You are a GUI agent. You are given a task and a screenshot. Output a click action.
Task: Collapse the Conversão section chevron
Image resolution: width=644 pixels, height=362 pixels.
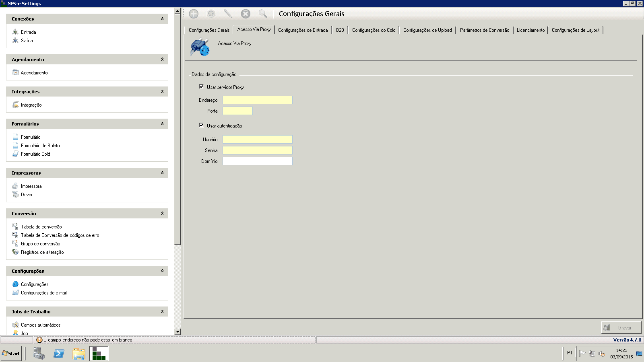(162, 214)
